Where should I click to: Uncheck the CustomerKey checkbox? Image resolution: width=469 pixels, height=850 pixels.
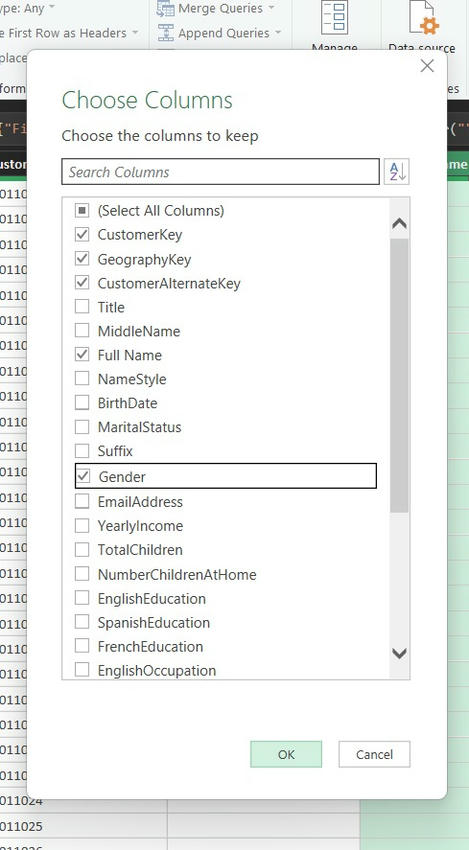(x=82, y=235)
